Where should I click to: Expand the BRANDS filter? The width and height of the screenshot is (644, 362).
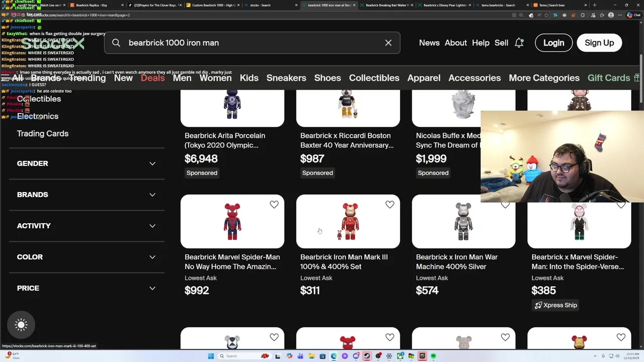[x=87, y=195]
